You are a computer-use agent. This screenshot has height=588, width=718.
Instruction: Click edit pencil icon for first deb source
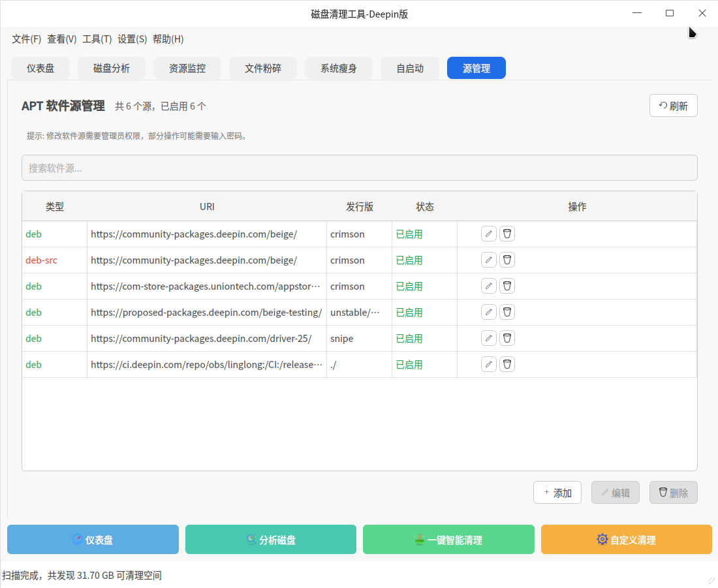[x=489, y=234]
